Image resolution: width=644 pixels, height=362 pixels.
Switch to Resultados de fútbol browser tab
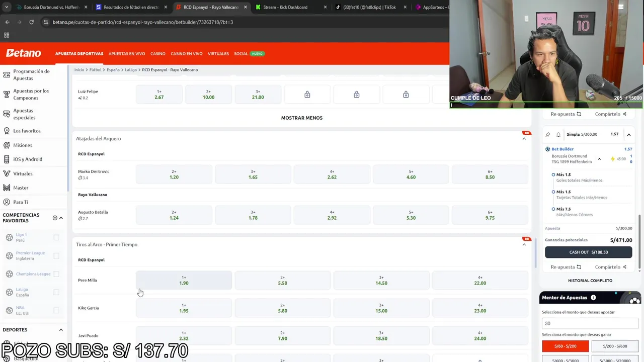pos(131,7)
